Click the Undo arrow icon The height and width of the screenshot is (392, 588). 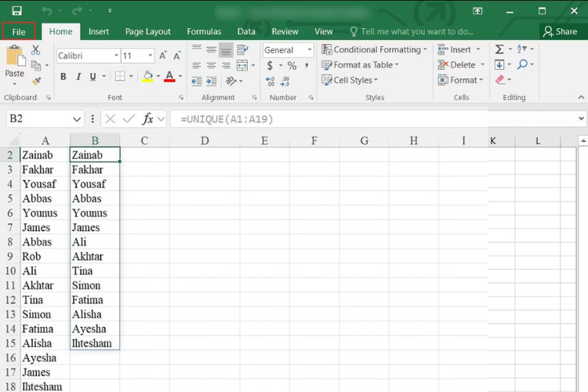coord(47,10)
